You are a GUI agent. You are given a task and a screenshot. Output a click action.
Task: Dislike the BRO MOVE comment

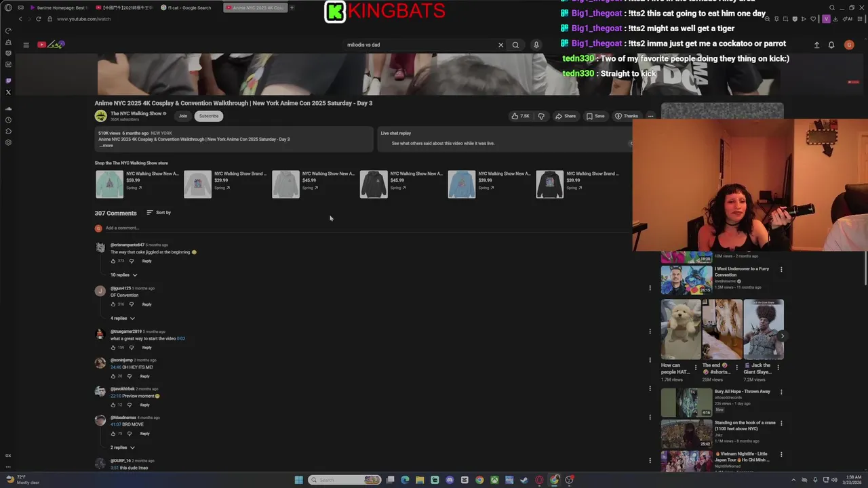(130, 434)
